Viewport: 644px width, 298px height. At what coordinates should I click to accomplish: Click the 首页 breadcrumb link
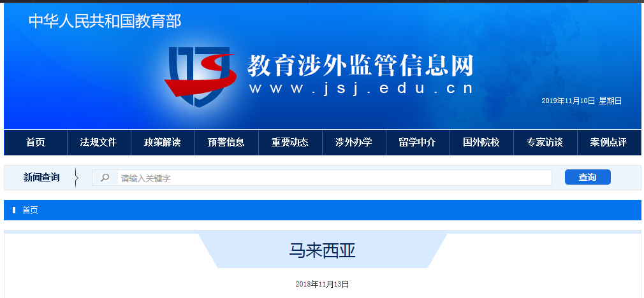(30, 210)
